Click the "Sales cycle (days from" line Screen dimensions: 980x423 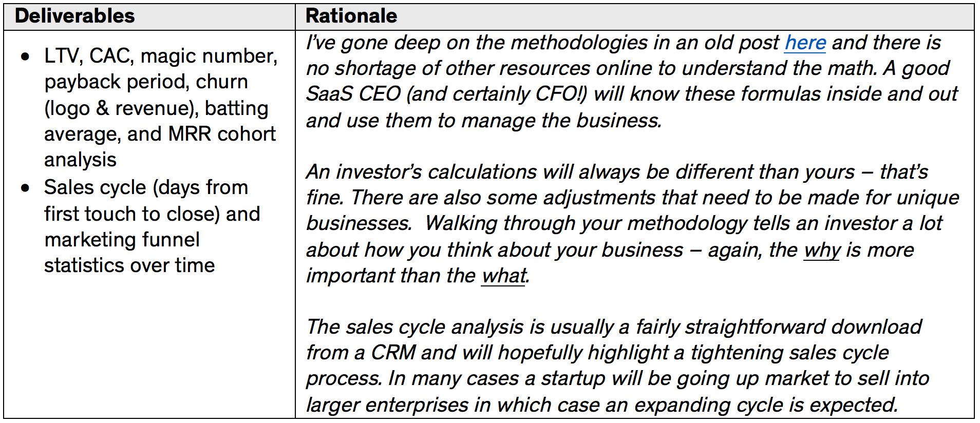coord(146,187)
